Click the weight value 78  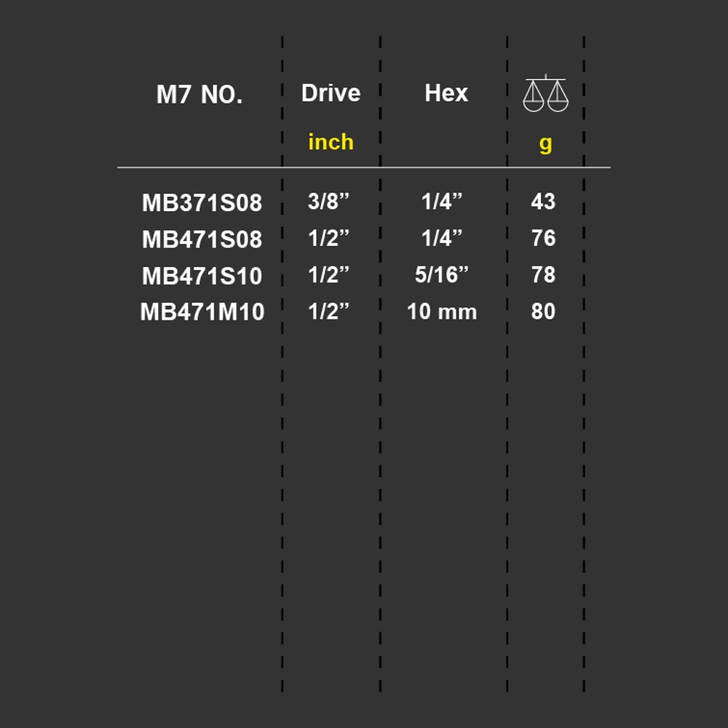(543, 275)
